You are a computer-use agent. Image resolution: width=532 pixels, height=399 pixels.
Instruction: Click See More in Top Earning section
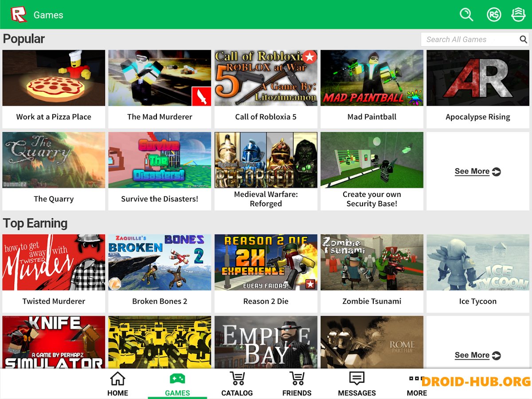click(x=477, y=355)
